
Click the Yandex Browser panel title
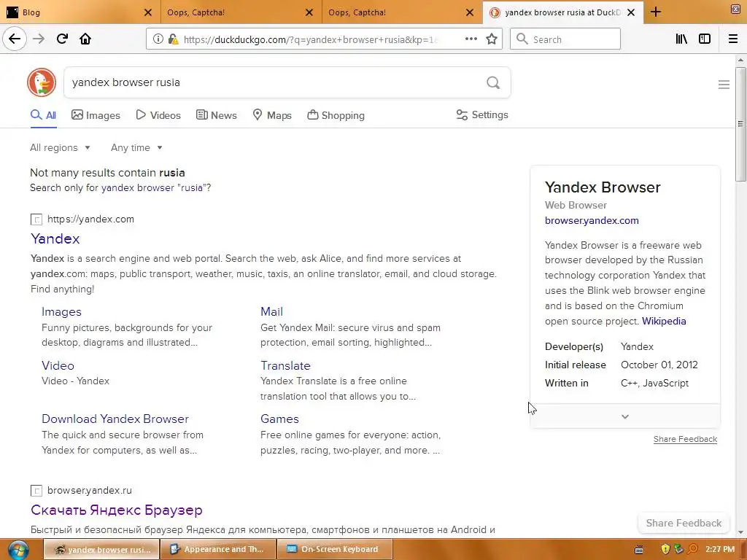coord(603,187)
